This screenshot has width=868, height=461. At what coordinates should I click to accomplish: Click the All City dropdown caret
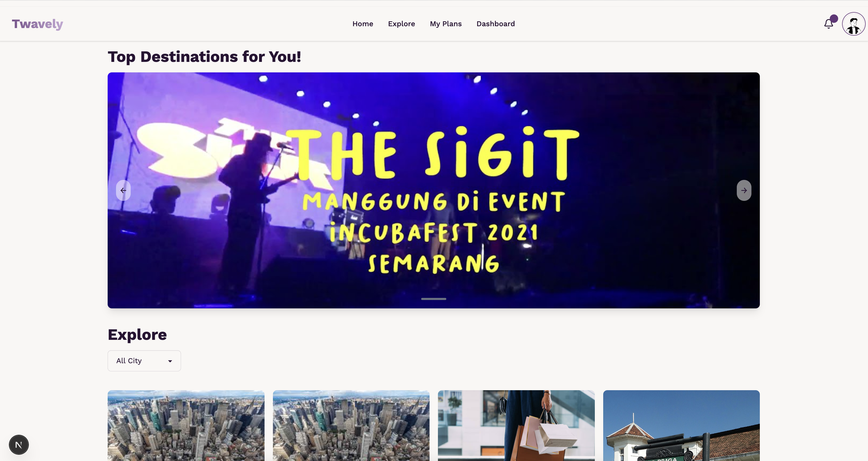[170, 361]
